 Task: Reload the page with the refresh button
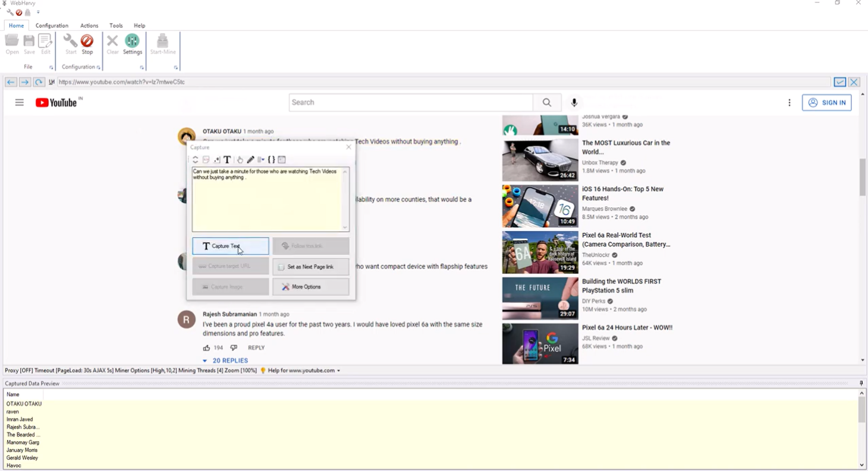pos(39,82)
